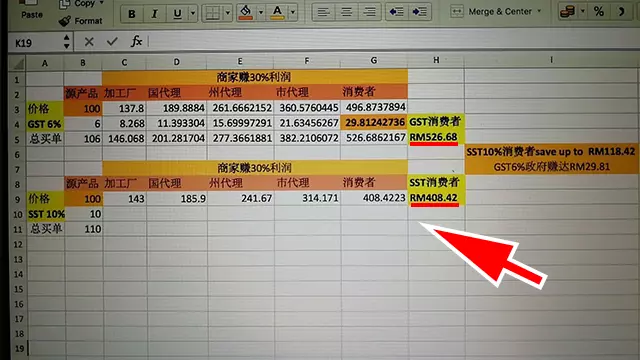Select cell with 526.6862167
The image size is (640, 360).
(374, 138)
